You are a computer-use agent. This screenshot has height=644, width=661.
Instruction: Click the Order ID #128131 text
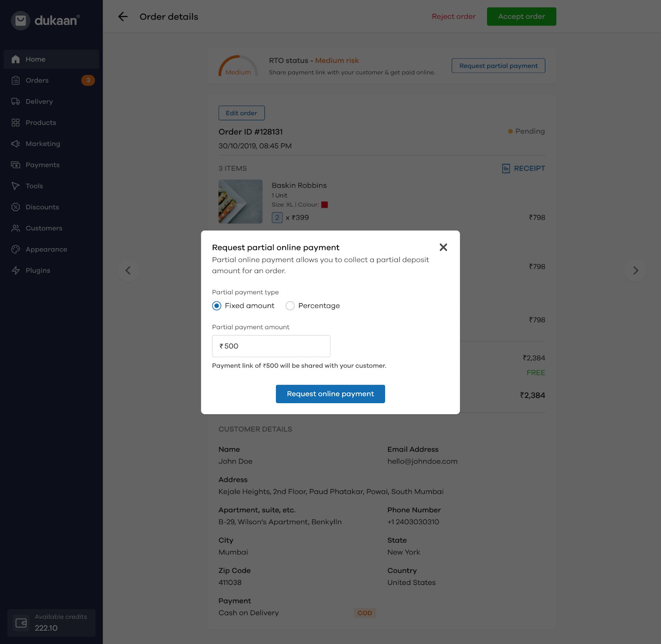251,132
